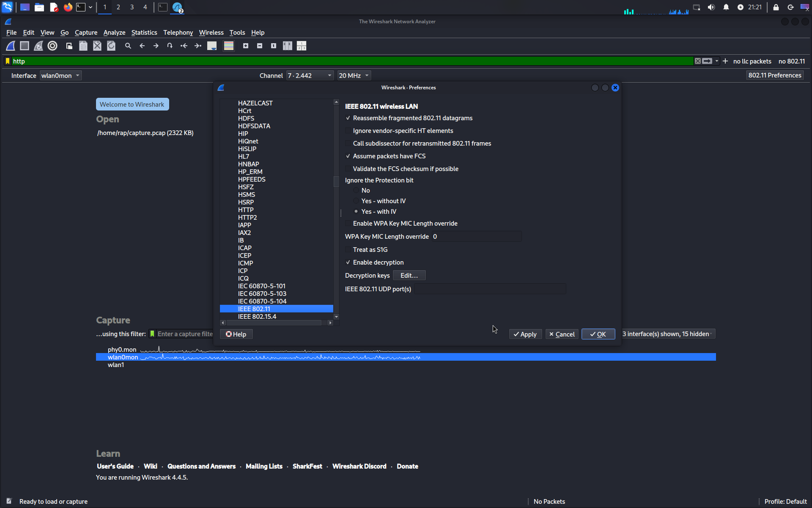Image resolution: width=812 pixels, height=508 pixels.
Task: Disable Reassemble fragmented 802.11 datagrams
Action: tap(348, 118)
